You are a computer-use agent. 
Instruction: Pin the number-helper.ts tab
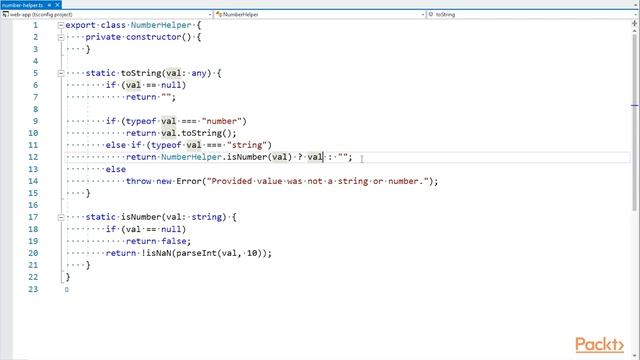pyautogui.click(x=49, y=5)
